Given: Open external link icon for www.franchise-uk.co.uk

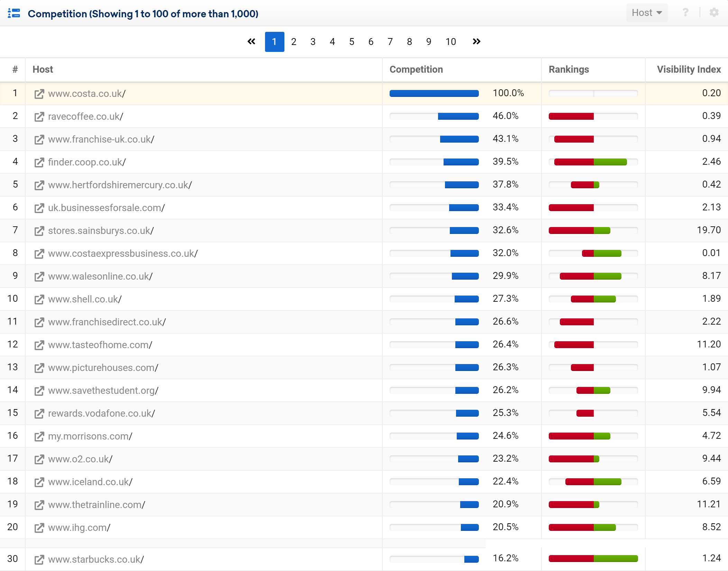Looking at the screenshot, I should click(x=39, y=139).
